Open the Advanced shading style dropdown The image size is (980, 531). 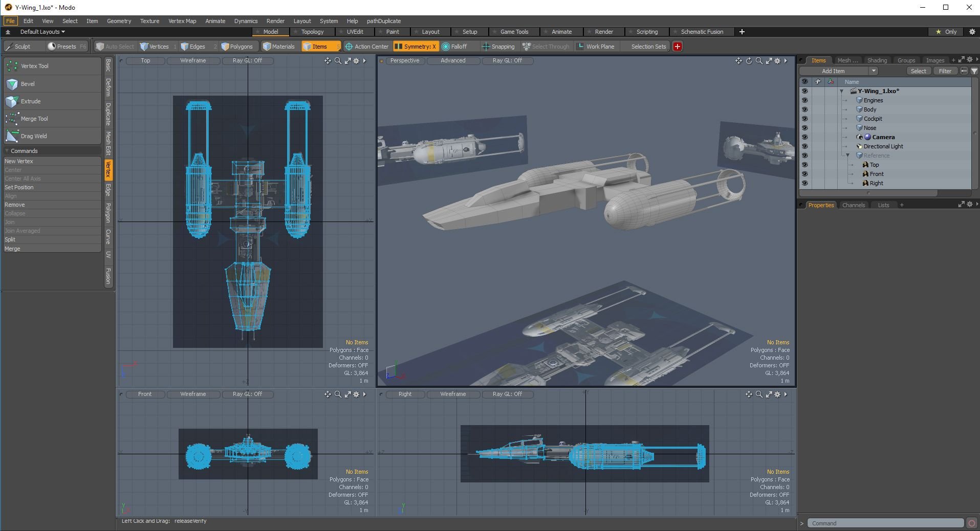pyautogui.click(x=453, y=61)
